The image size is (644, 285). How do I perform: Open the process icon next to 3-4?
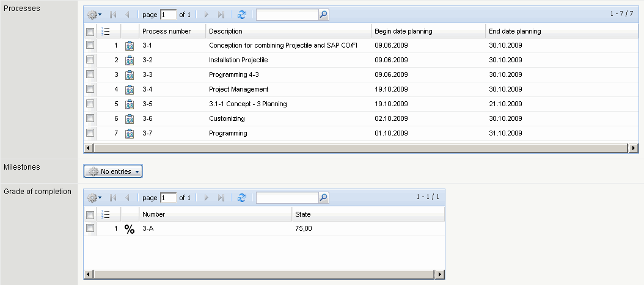(130, 90)
